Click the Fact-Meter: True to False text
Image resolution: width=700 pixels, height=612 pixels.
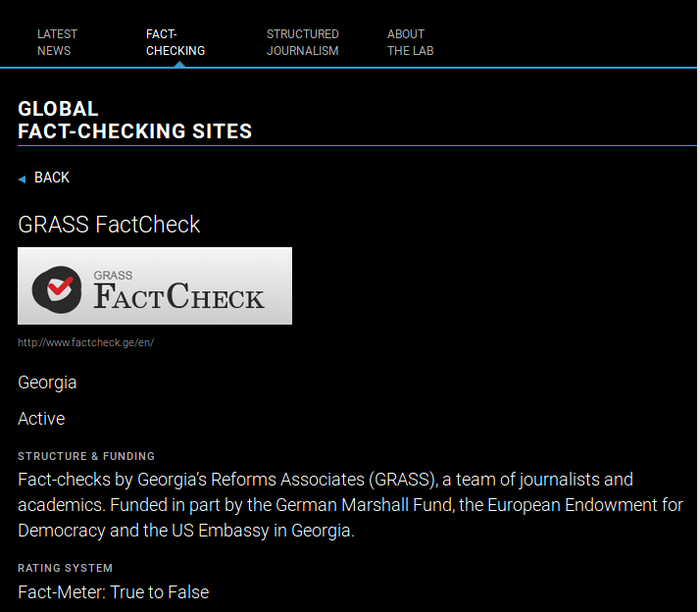[113, 592]
